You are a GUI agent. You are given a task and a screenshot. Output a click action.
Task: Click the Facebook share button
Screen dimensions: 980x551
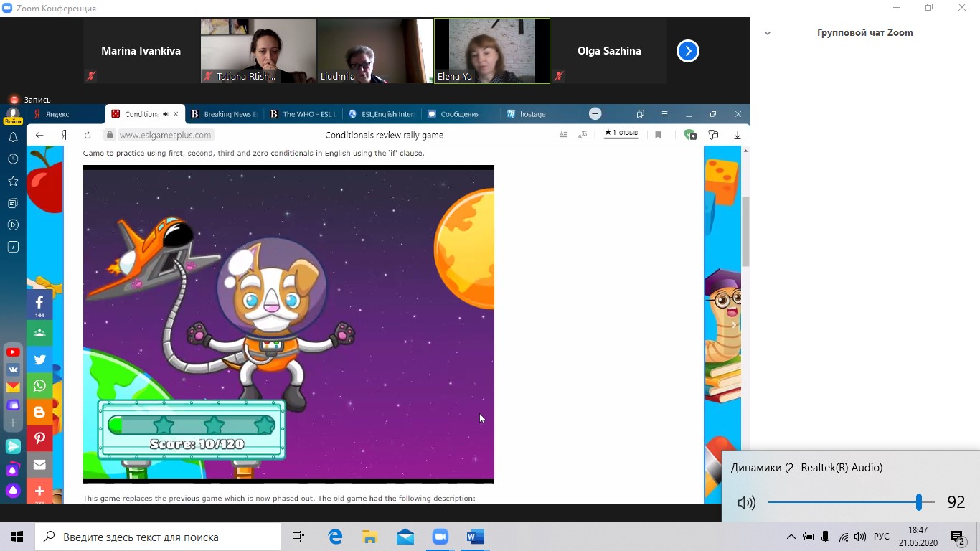39,305
